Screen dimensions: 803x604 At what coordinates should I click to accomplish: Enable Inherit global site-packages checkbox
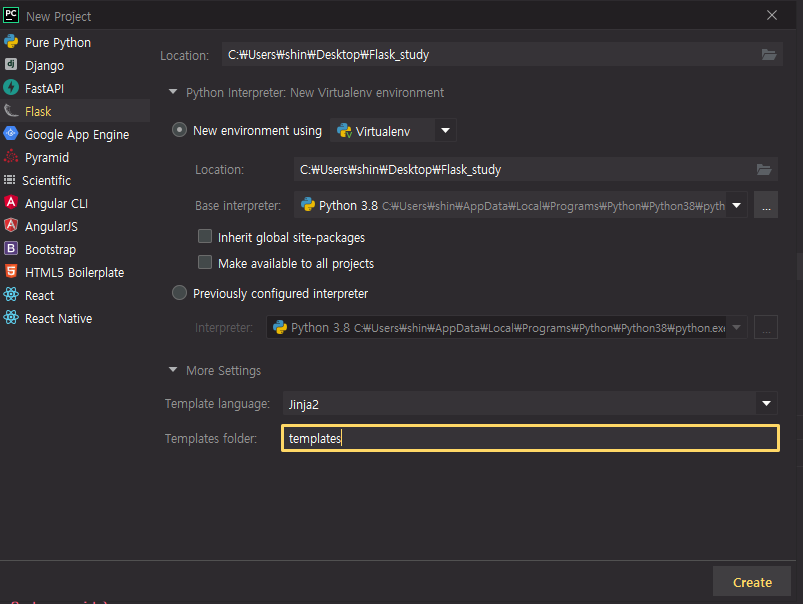click(205, 236)
